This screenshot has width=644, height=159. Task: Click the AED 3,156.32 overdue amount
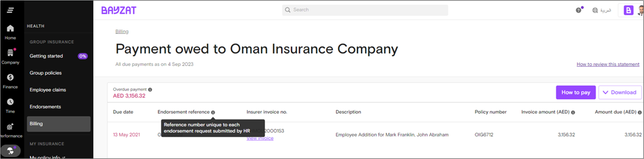[129, 96]
